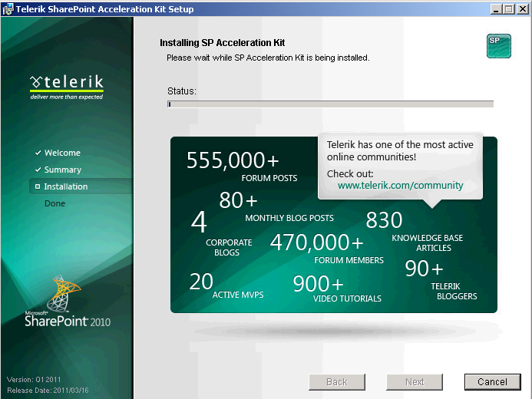Click the 900+ video tutorials statistic

(x=337, y=289)
